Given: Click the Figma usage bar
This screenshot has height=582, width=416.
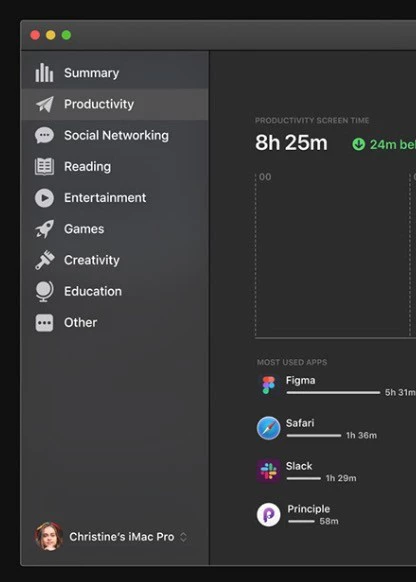Looking at the screenshot, I should click(334, 392).
